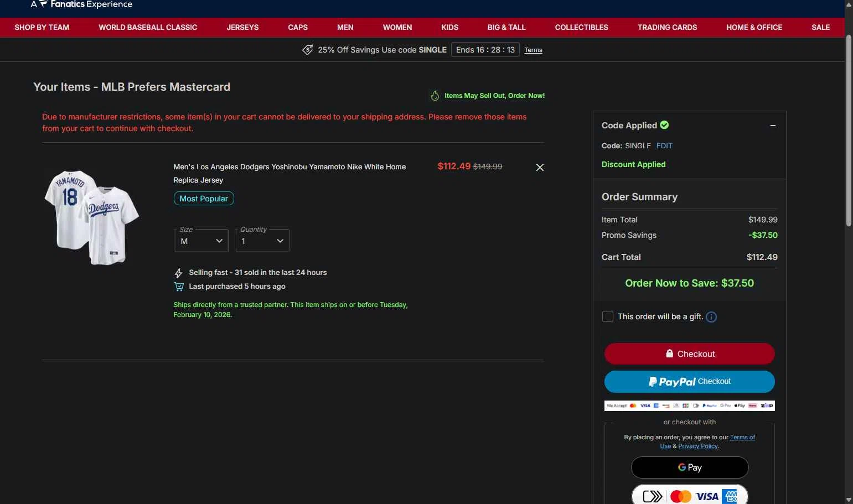This screenshot has height=504, width=853.
Task: Open the Collectibles menu
Action: click(x=582, y=27)
